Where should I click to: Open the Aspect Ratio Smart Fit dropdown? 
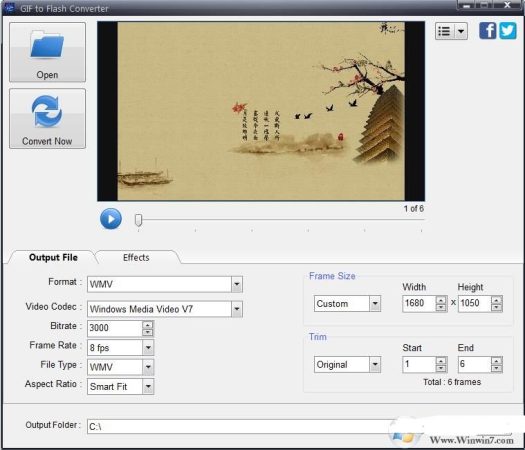pyautogui.click(x=148, y=387)
